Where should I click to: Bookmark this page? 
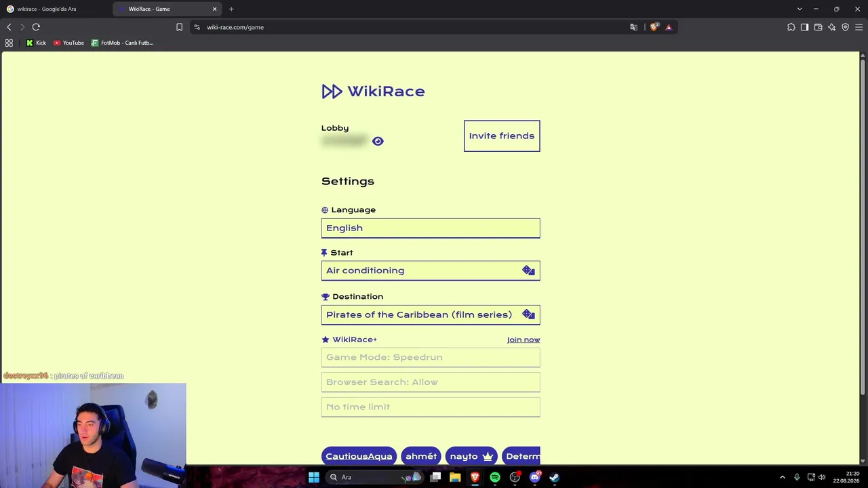[179, 27]
